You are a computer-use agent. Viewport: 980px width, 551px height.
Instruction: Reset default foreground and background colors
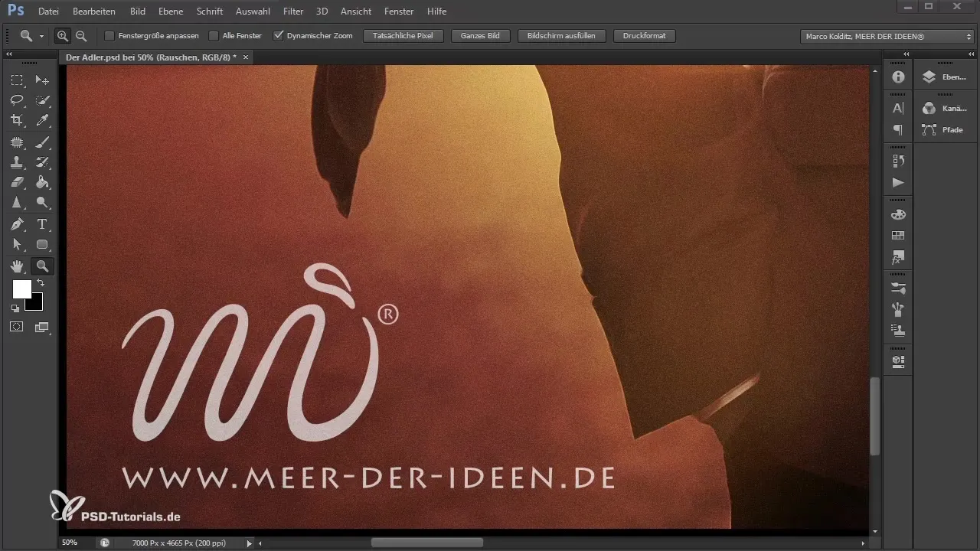pos(15,308)
